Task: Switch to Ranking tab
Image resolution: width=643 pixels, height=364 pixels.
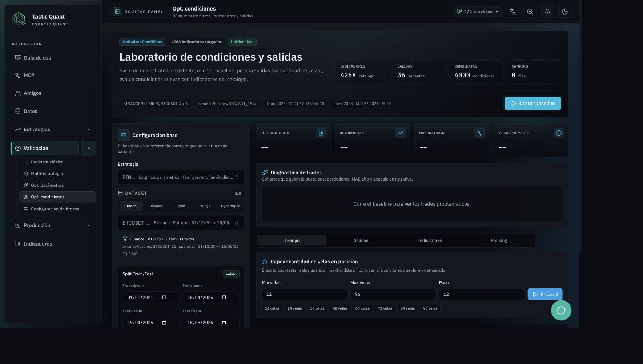Action: tap(499, 240)
